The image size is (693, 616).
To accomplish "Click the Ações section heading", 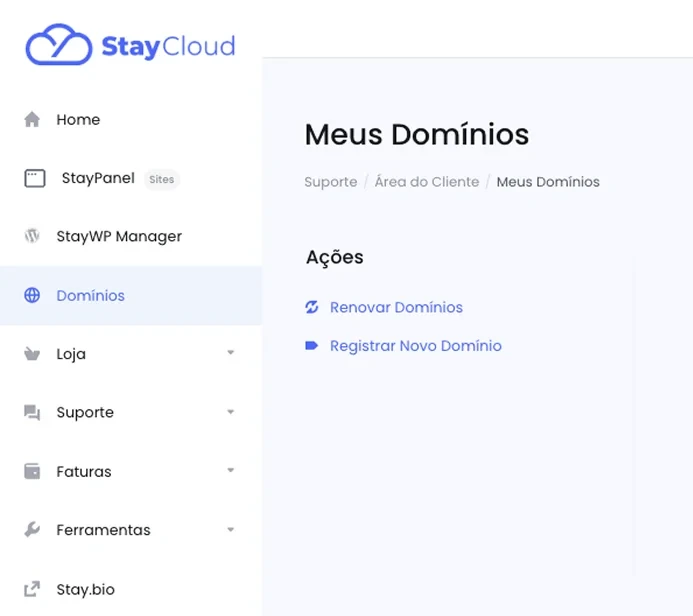I will coord(335,257).
